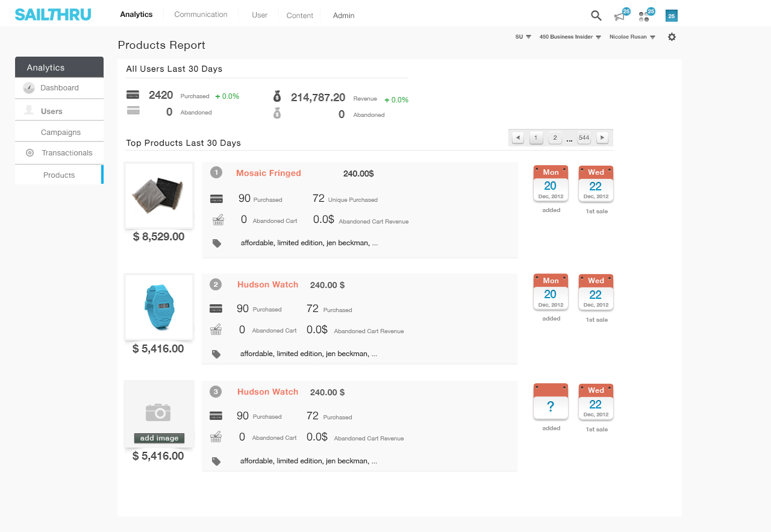771x532 pixels.
Task: Click the money bag icon beside 214,787.20
Action: (277, 96)
